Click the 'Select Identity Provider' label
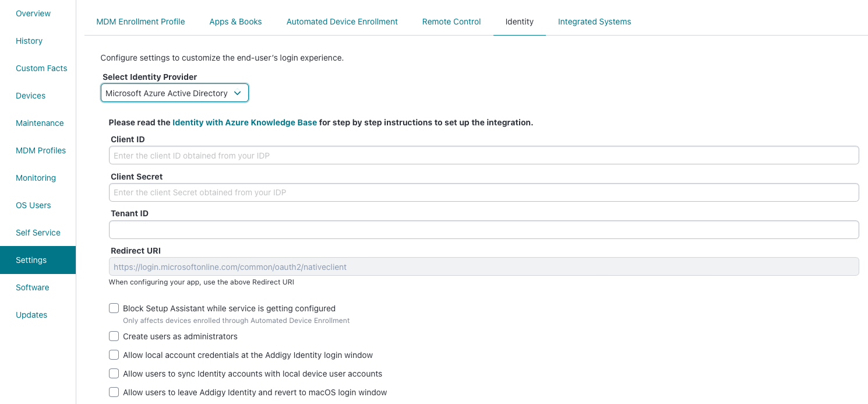This screenshot has width=868, height=404. [150, 77]
